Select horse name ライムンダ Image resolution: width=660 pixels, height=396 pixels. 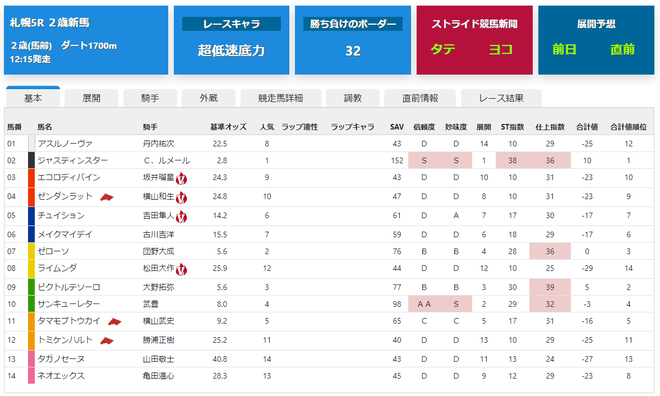pos(57,268)
